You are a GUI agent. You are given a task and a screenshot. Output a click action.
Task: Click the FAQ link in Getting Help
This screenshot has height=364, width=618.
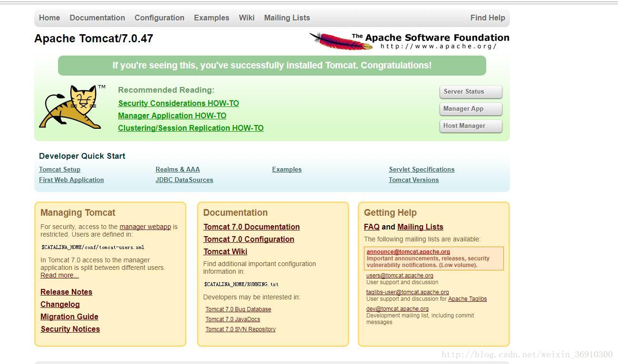pos(372,227)
